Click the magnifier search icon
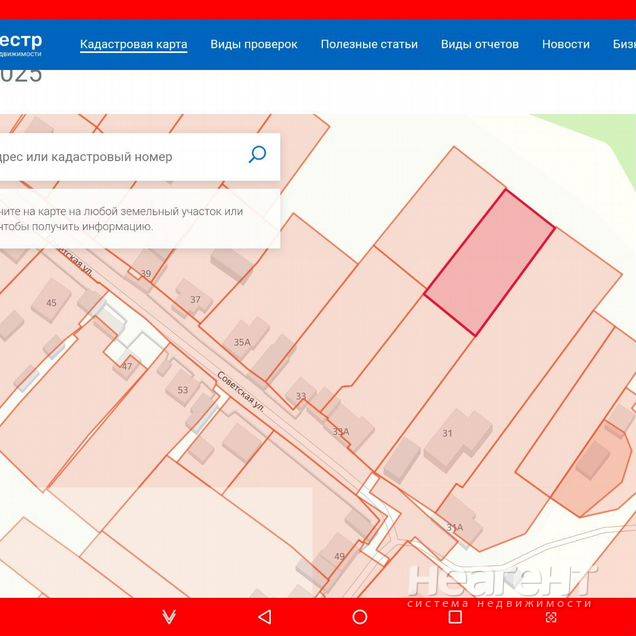 click(x=257, y=155)
